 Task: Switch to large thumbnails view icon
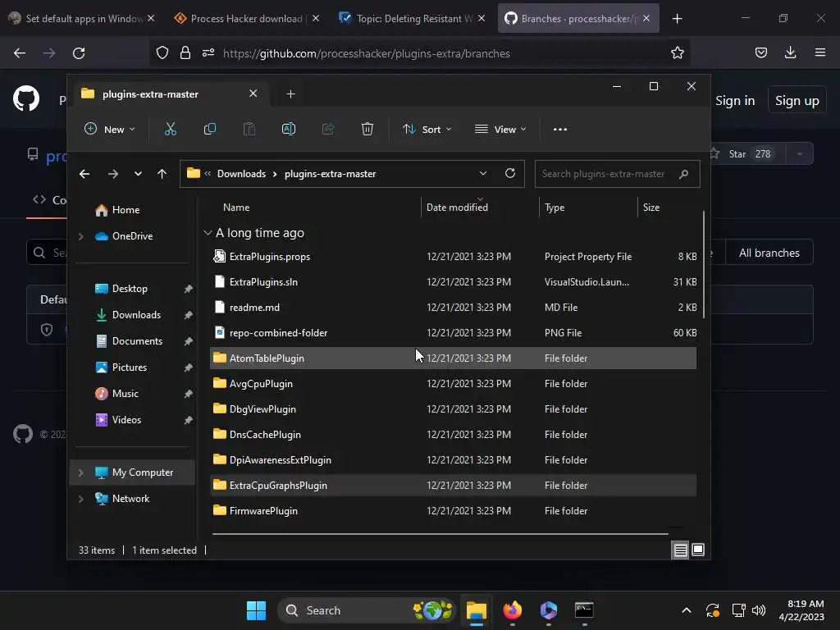(x=698, y=550)
